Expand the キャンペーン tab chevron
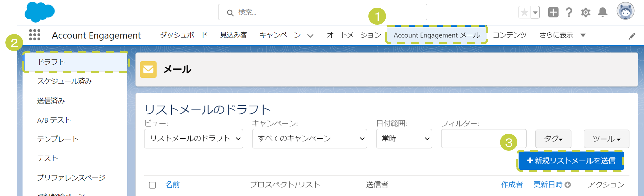The image size is (644, 196). (x=310, y=36)
